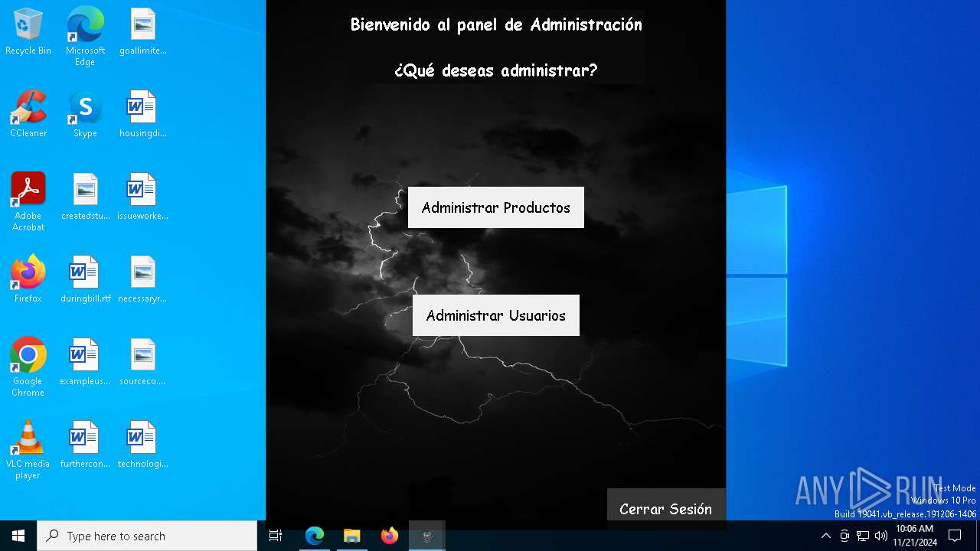Open Adobe Acrobat shortcut
This screenshot has height=551, width=980.
pos(28,201)
